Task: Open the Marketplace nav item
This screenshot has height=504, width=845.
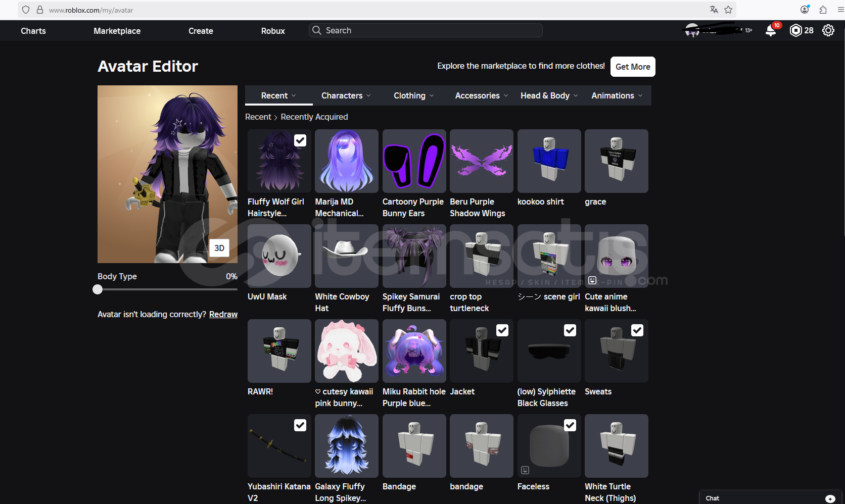Action: 117,31
